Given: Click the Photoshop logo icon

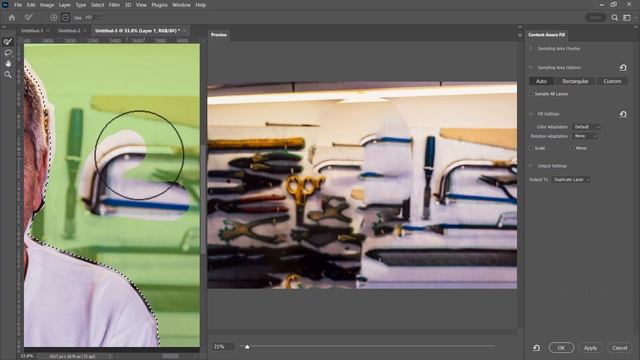Looking at the screenshot, I should [5, 5].
